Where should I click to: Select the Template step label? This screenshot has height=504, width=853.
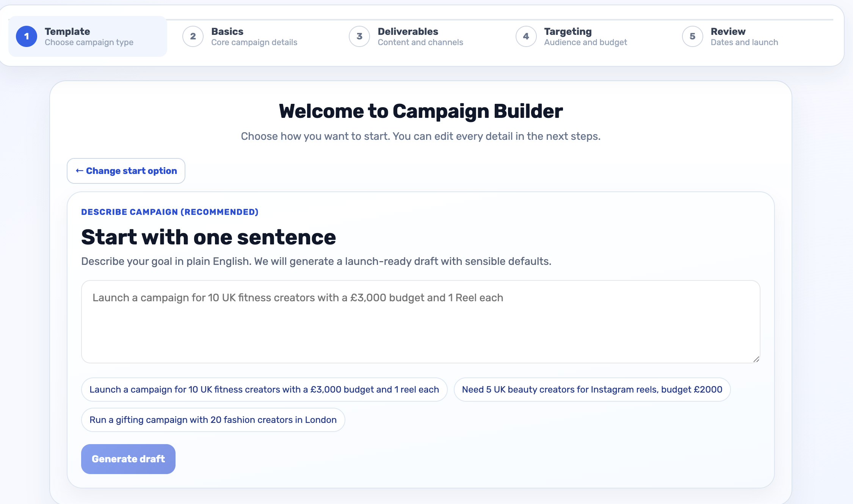[x=67, y=31]
